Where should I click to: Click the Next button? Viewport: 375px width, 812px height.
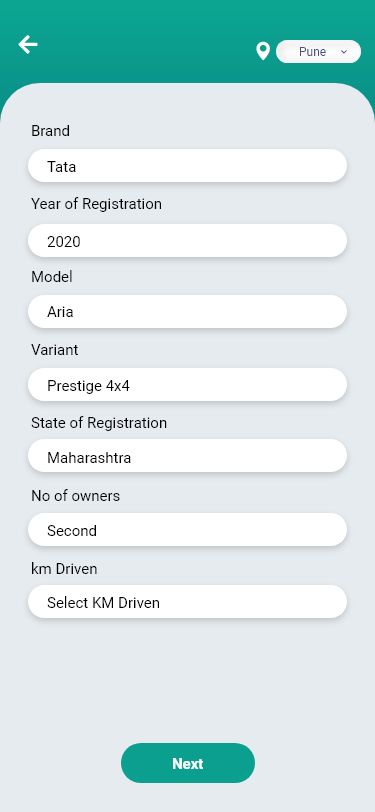click(x=188, y=763)
